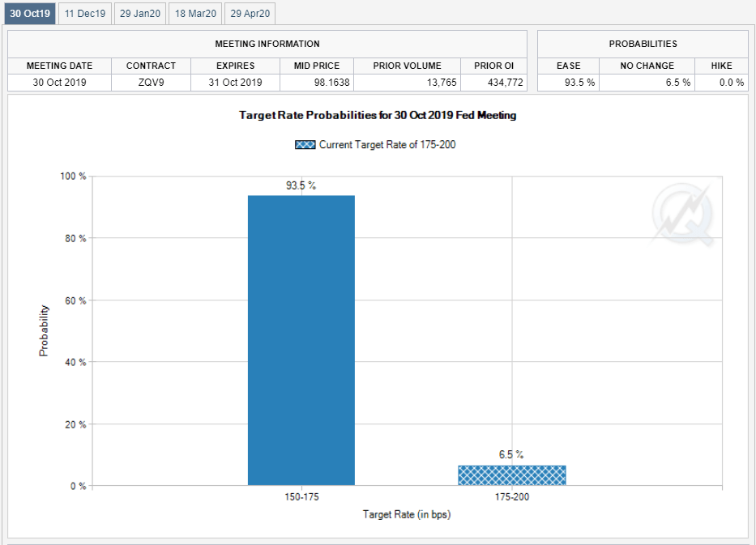Screen dimensions: 756x545
Task: Click the 0 % y-axis tick label
Action: pyautogui.click(x=78, y=486)
